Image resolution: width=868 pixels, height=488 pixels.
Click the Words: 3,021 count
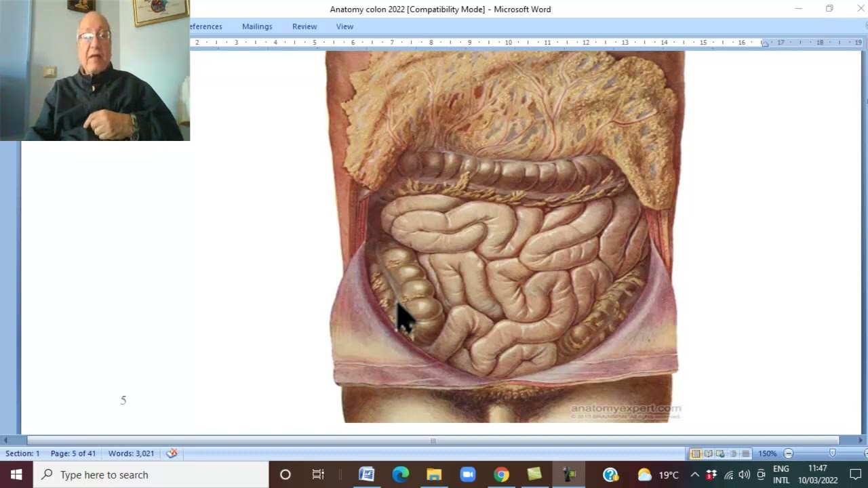(131, 453)
